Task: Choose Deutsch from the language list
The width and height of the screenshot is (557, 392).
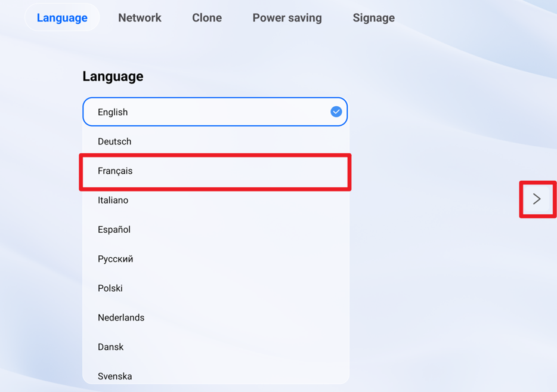Action: 115,141
